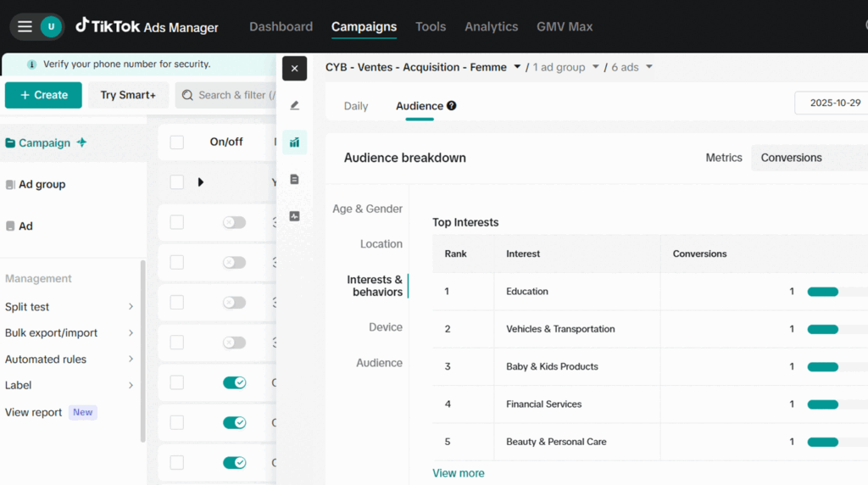Click View more under Top Interests

pyautogui.click(x=459, y=473)
